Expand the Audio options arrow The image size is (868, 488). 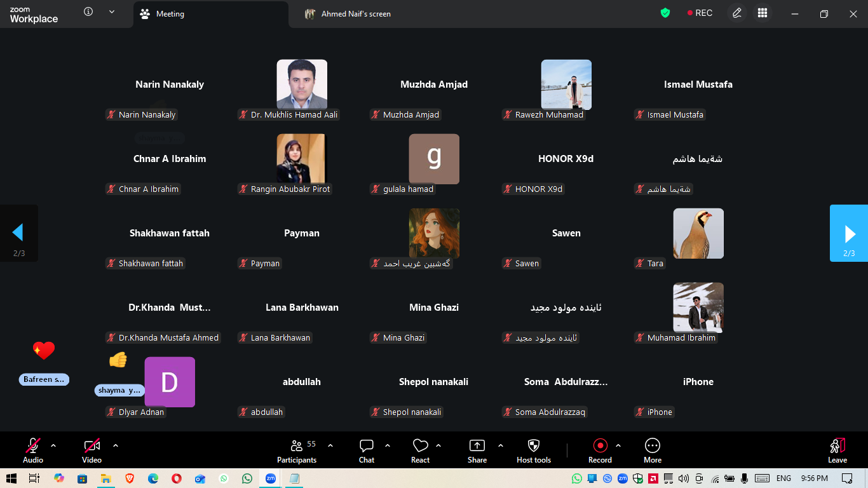(x=53, y=445)
